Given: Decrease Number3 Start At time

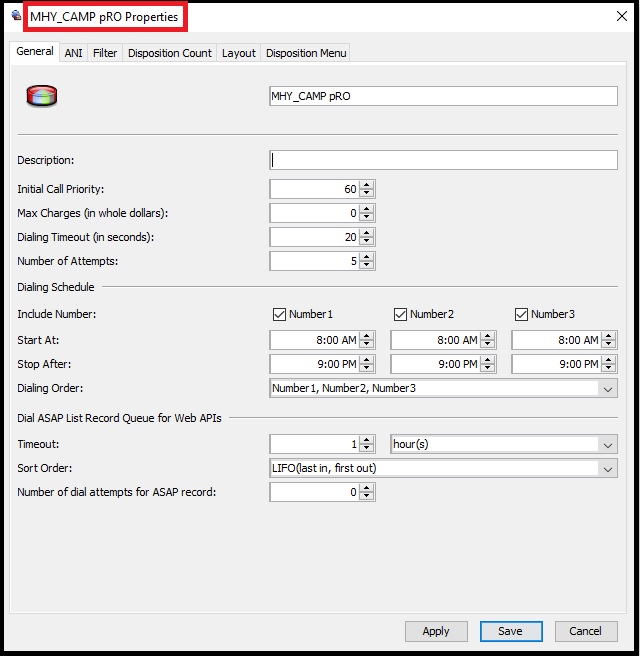Looking at the screenshot, I should coord(609,344).
